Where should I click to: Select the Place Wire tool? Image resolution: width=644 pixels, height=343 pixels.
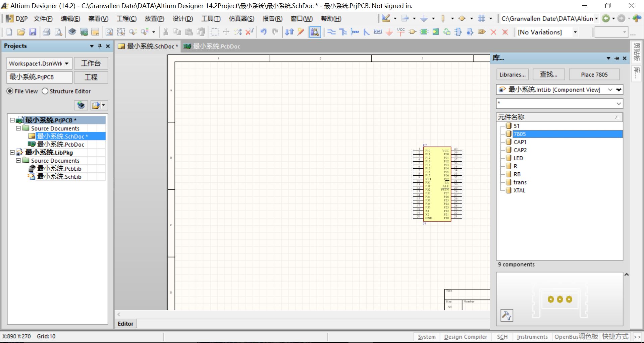(x=331, y=32)
